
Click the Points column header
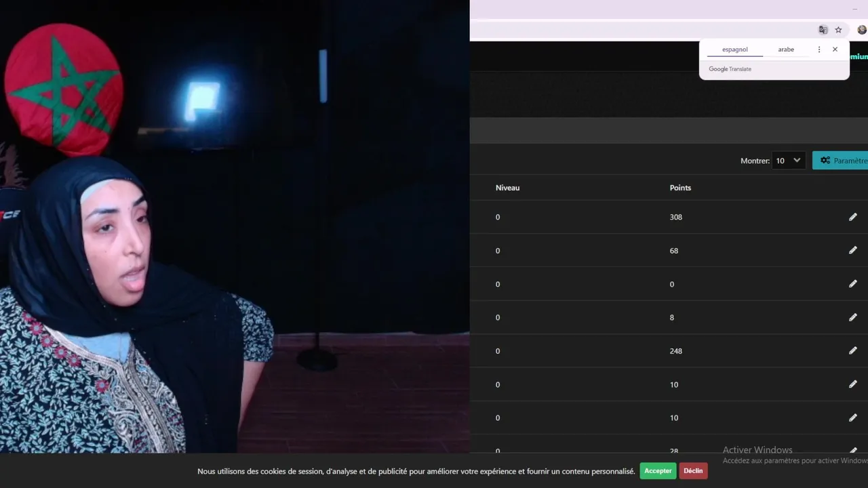[x=680, y=188]
